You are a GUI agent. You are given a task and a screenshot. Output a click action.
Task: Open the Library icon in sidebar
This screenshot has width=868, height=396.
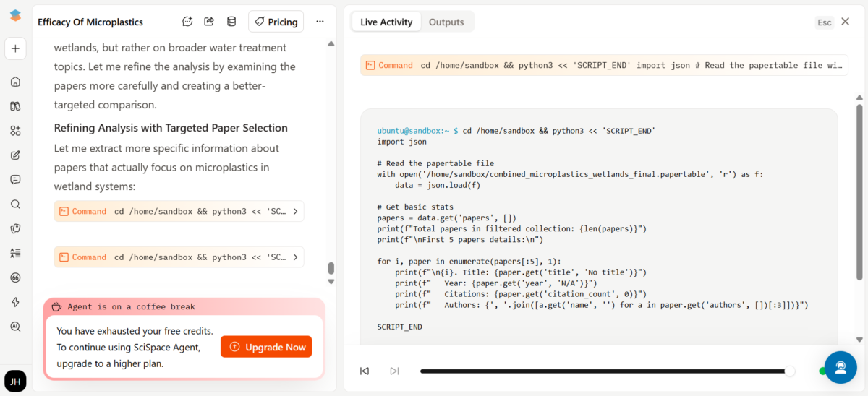coord(15,106)
